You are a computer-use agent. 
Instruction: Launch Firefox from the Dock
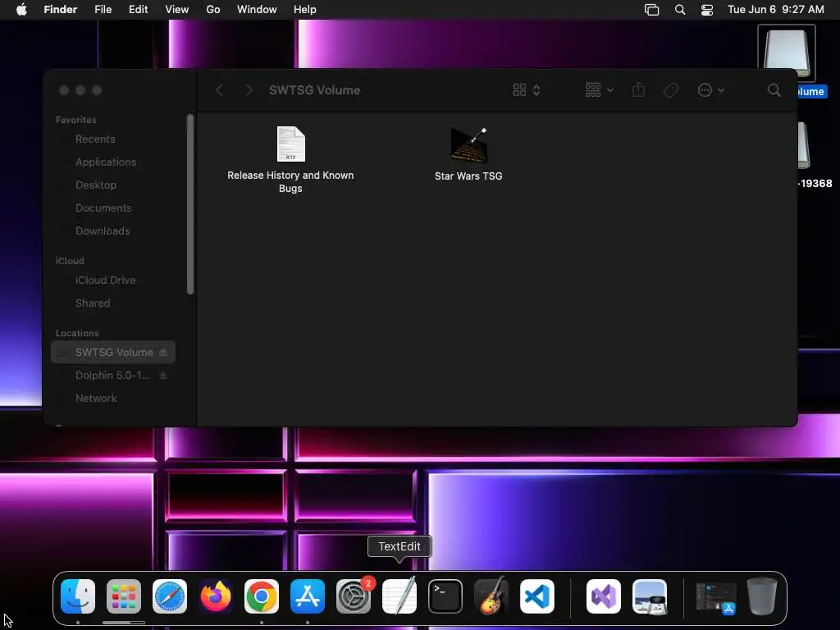216,596
